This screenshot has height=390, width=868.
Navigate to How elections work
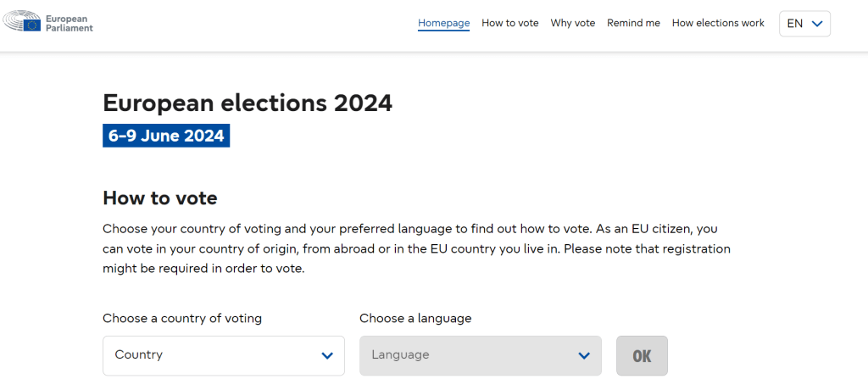pos(718,23)
